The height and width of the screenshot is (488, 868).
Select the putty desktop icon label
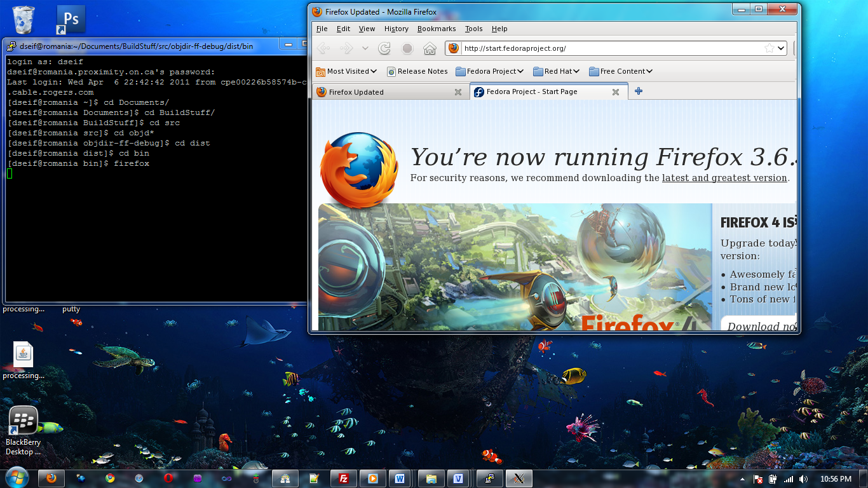click(71, 309)
